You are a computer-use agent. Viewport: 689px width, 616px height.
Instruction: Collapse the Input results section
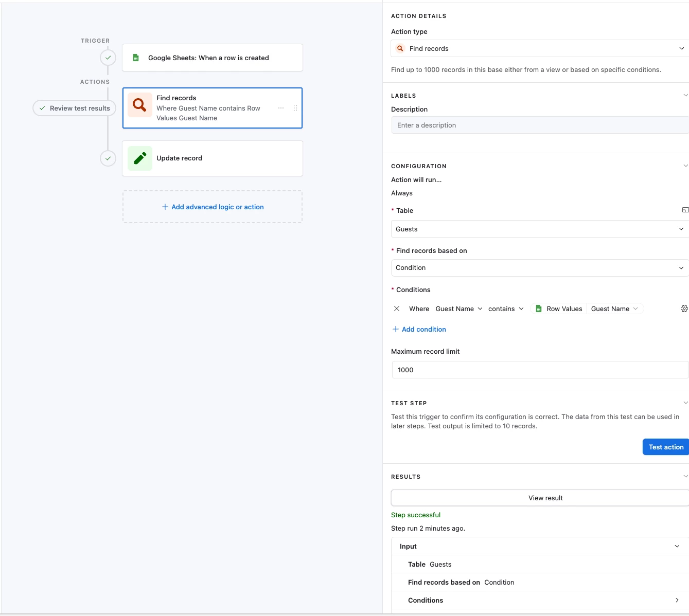coord(677,546)
